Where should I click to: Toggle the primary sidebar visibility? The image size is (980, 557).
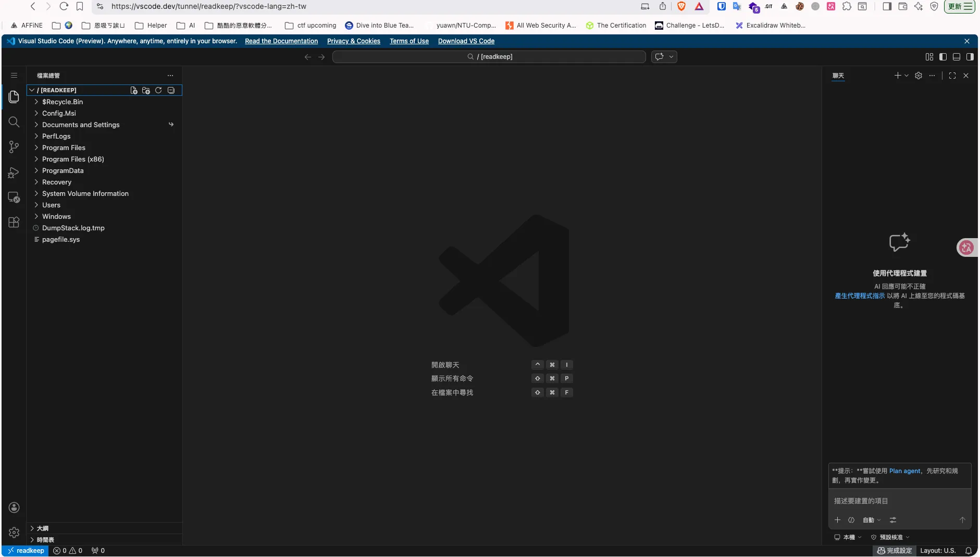[x=943, y=57]
